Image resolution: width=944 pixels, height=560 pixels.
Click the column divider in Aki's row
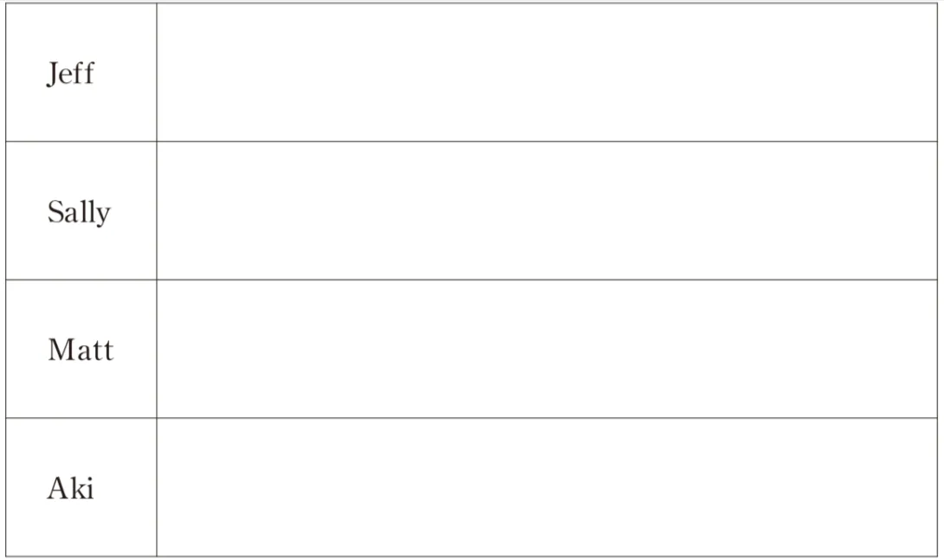coord(157,488)
